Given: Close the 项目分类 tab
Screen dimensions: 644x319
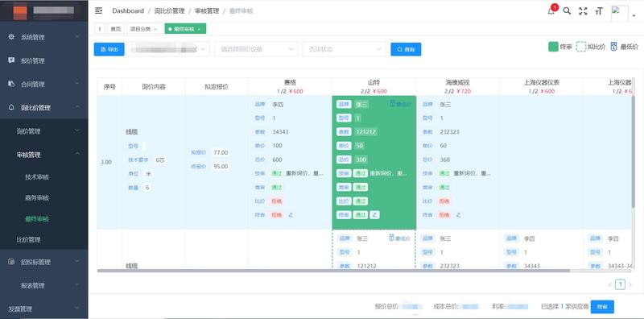Looking at the screenshot, I should (155, 29).
